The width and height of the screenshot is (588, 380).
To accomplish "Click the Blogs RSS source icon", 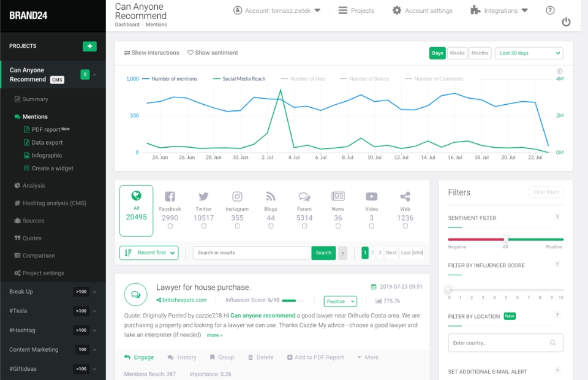I will tap(271, 197).
